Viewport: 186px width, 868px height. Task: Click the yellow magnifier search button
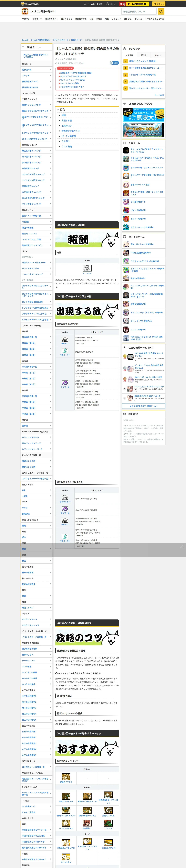click(161, 11)
